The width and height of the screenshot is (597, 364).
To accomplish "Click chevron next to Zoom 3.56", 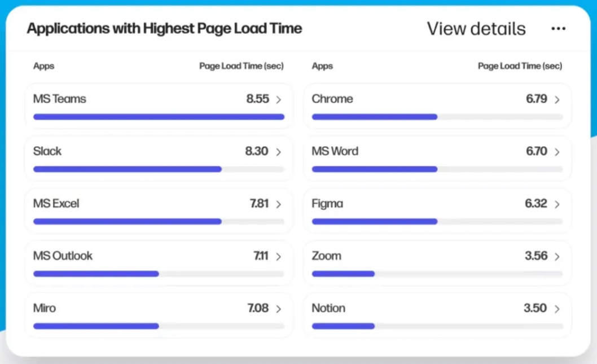I will tap(557, 257).
